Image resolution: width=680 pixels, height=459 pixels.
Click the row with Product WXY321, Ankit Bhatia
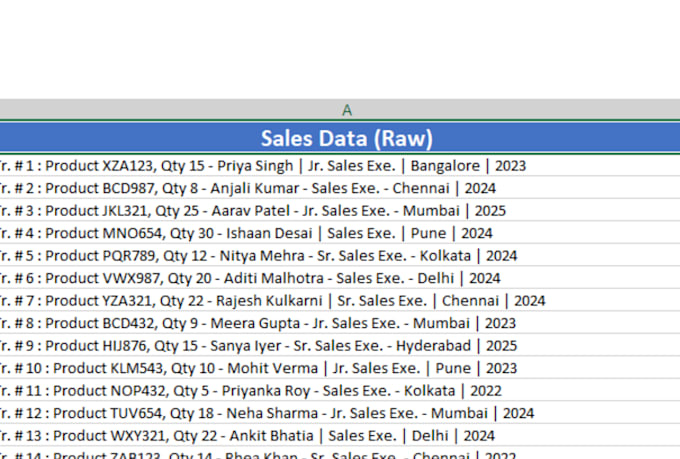coord(340,436)
